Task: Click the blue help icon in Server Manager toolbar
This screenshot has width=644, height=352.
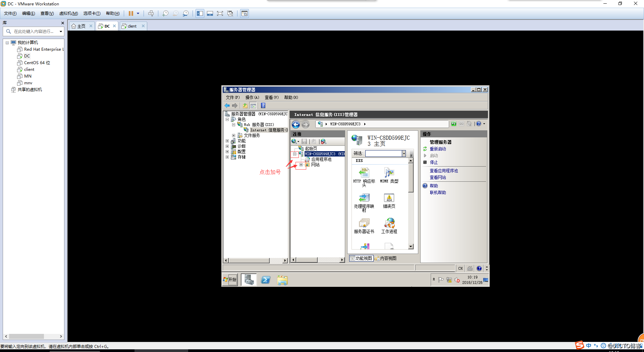Action: [263, 105]
